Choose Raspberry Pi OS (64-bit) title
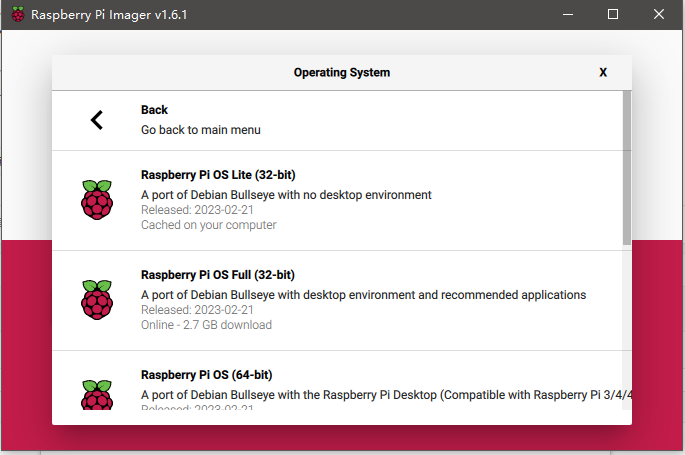The height and width of the screenshot is (455, 685). pyautogui.click(x=206, y=375)
